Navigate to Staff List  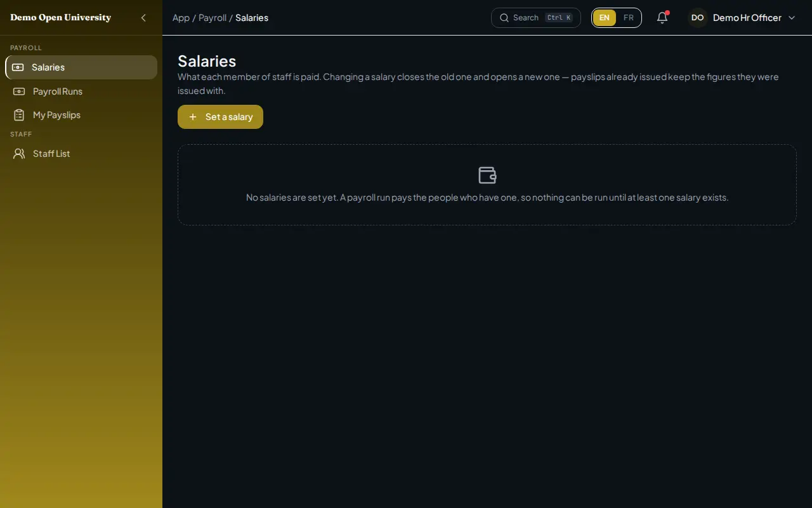tap(81, 154)
